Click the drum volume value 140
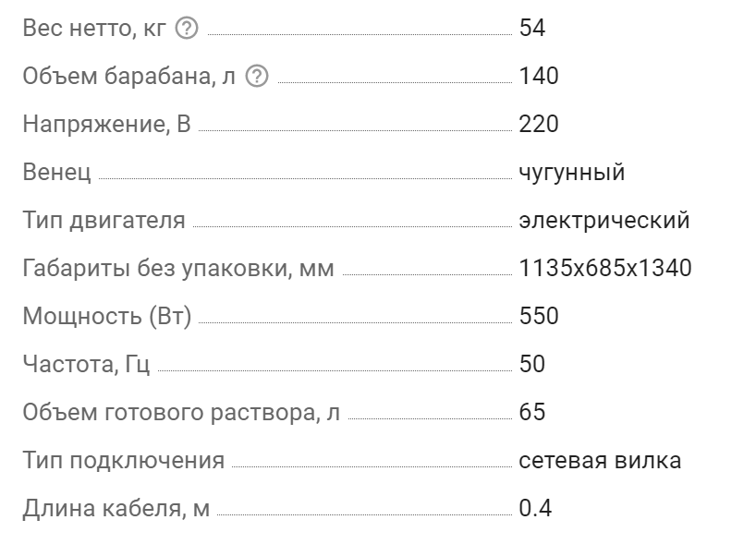 [x=539, y=76]
